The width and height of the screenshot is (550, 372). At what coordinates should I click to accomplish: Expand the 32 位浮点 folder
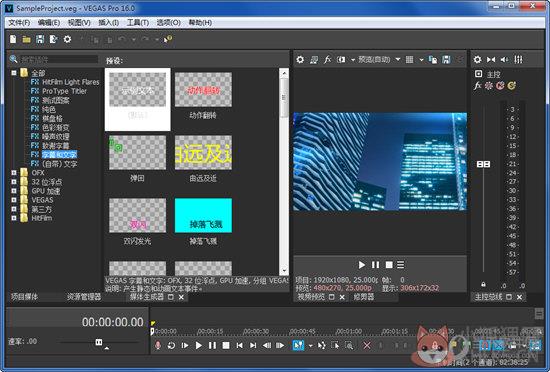tap(14, 182)
